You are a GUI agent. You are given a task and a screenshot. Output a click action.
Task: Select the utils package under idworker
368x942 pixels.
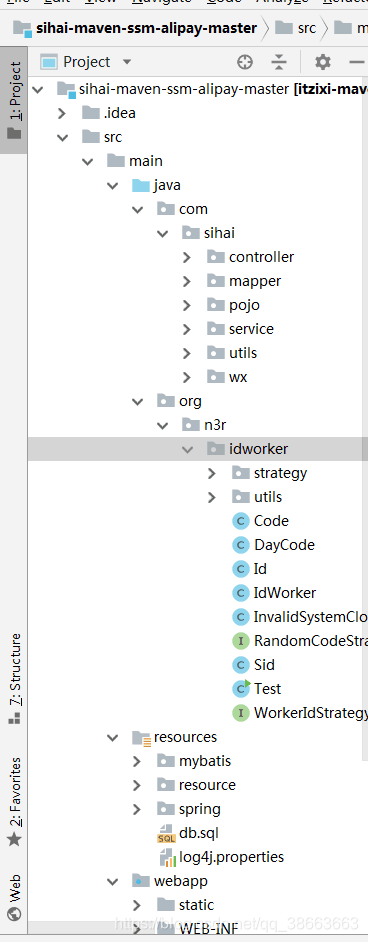268,497
